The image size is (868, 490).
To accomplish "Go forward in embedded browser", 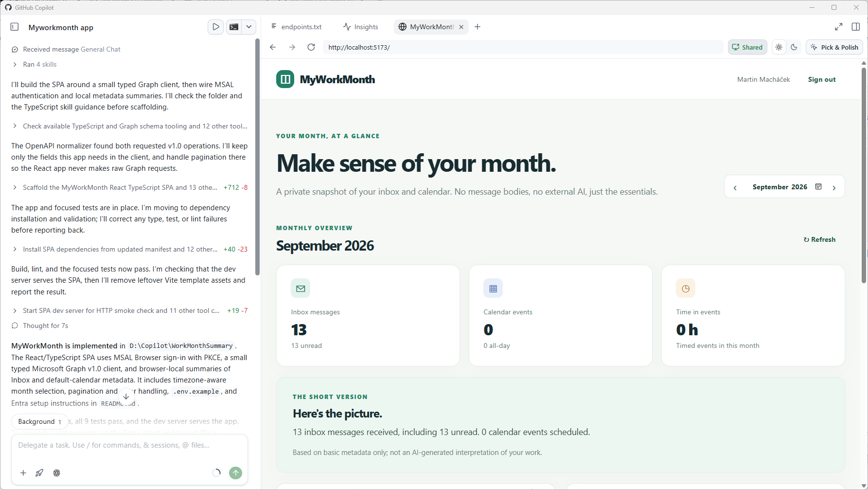I will pyautogui.click(x=292, y=47).
